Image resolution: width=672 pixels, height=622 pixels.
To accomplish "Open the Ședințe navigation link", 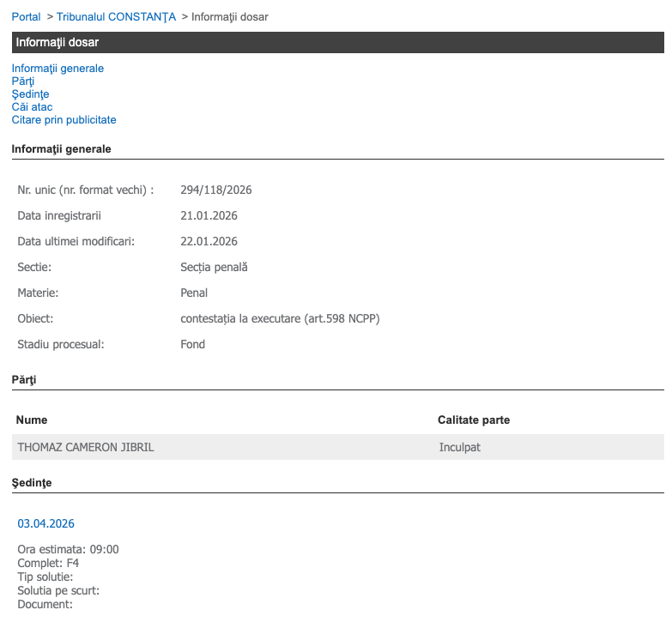I will coord(30,94).
